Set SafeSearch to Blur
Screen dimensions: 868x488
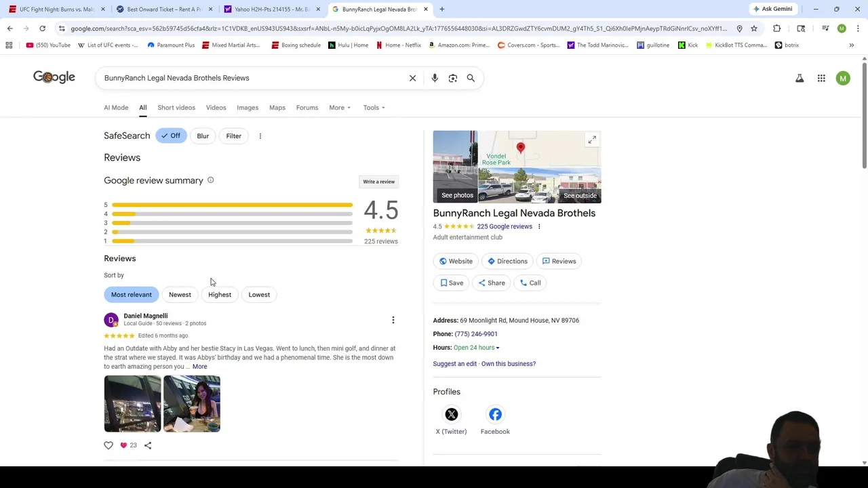[203, 136]
